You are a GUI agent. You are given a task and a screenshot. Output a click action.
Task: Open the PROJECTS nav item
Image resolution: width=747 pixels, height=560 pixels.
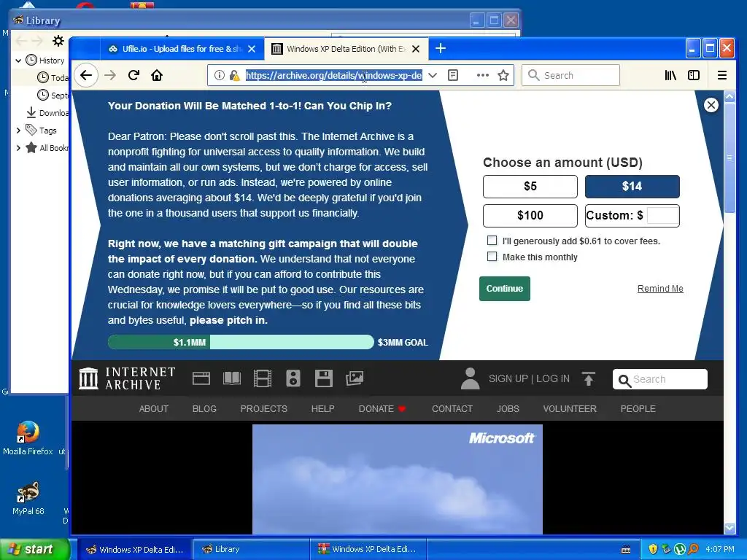tap(263, 408)
